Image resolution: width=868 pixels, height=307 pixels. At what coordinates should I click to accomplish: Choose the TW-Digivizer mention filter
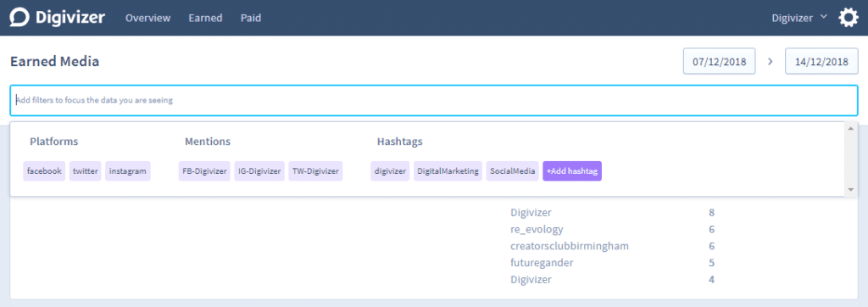coord(315,171)
